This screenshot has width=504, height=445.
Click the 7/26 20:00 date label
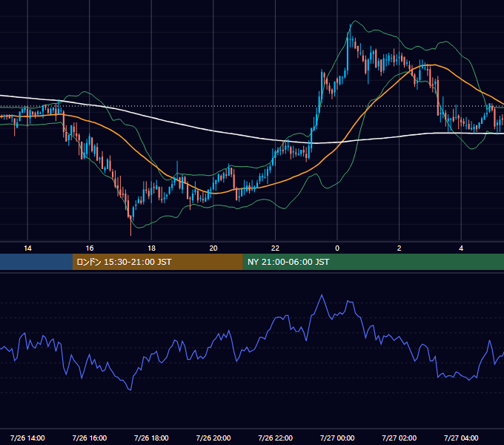click(213, 438)
